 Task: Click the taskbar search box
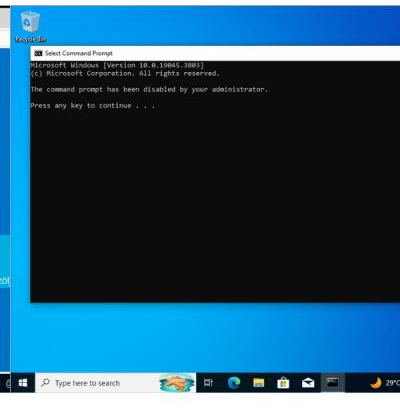(x=115, y=383)
